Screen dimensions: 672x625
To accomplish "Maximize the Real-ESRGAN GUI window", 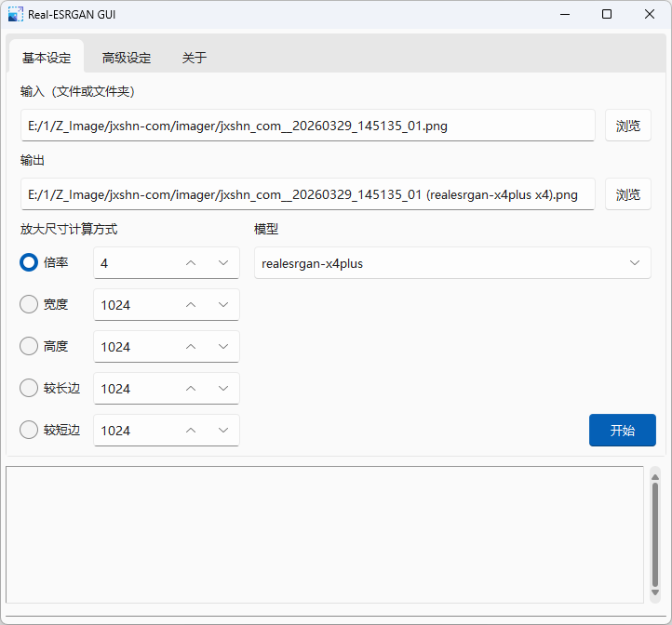I will click(x=607, y=15).
